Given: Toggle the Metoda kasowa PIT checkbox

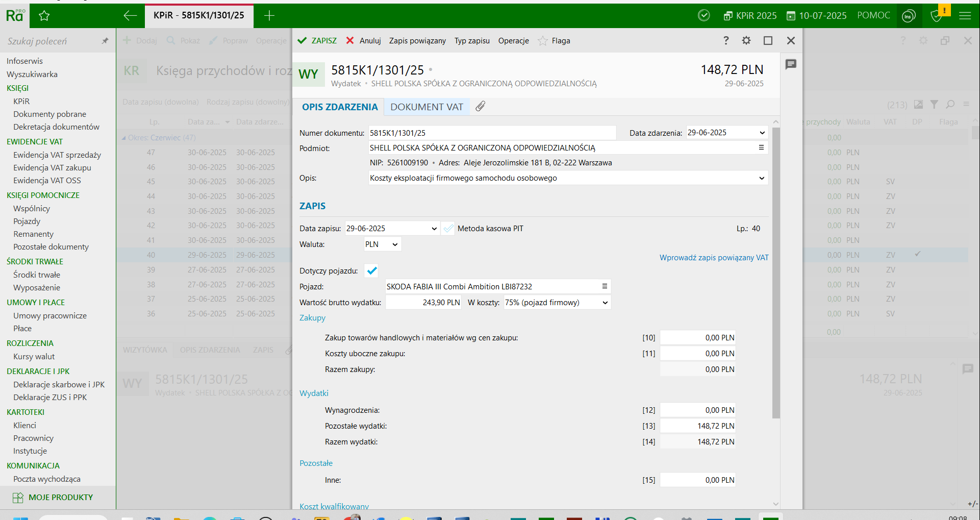Looking at the screenshot, I should point(448,229).
